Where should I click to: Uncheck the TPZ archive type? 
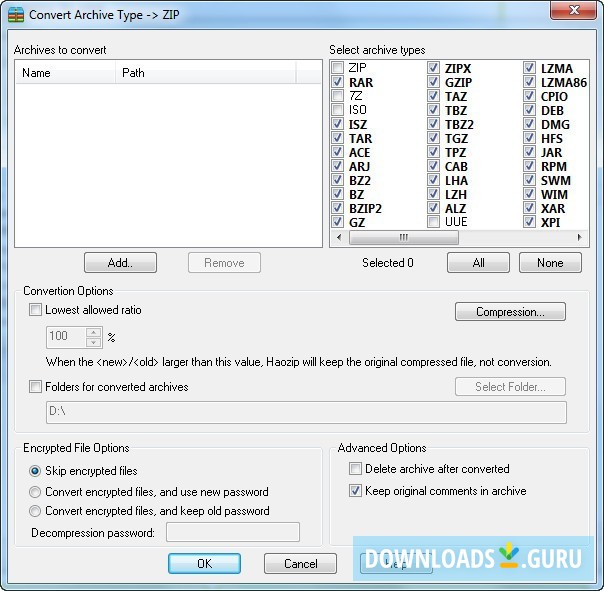coord(433,152)
